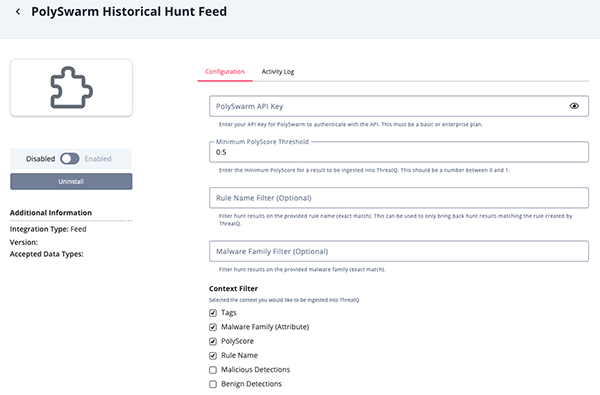Toggle the Disabled/Enabled integration switch

pyautogui.click(x=70, y=158)
